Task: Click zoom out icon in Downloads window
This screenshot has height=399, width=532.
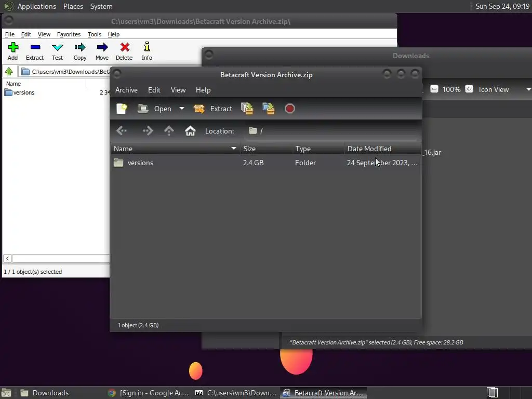Action: (434, 89)
